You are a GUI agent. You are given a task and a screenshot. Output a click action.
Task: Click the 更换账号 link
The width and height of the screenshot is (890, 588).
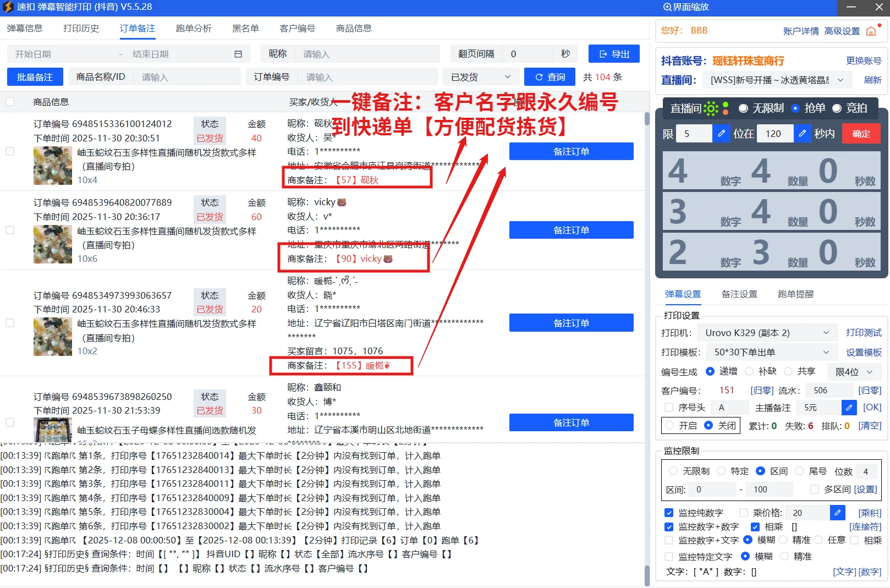864,61
